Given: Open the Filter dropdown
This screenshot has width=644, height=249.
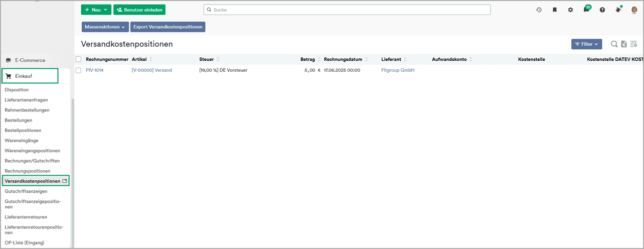Looking at the screenshot, I should 586,44.
